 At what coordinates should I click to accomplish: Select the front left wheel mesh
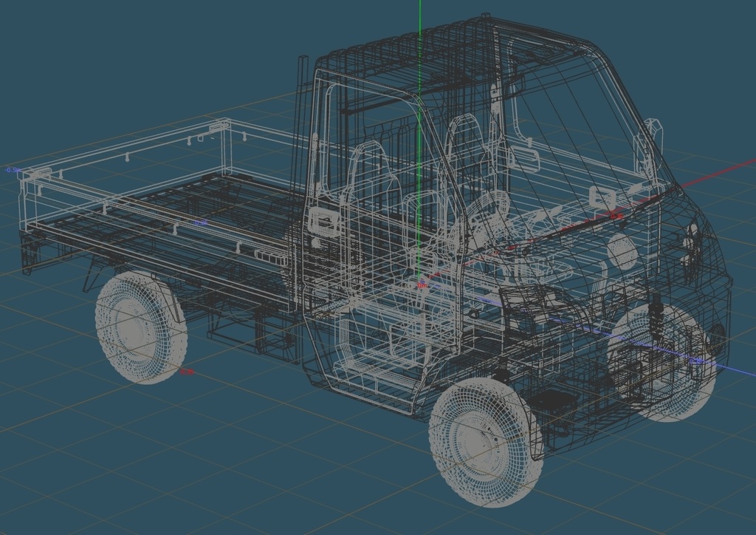486,442
